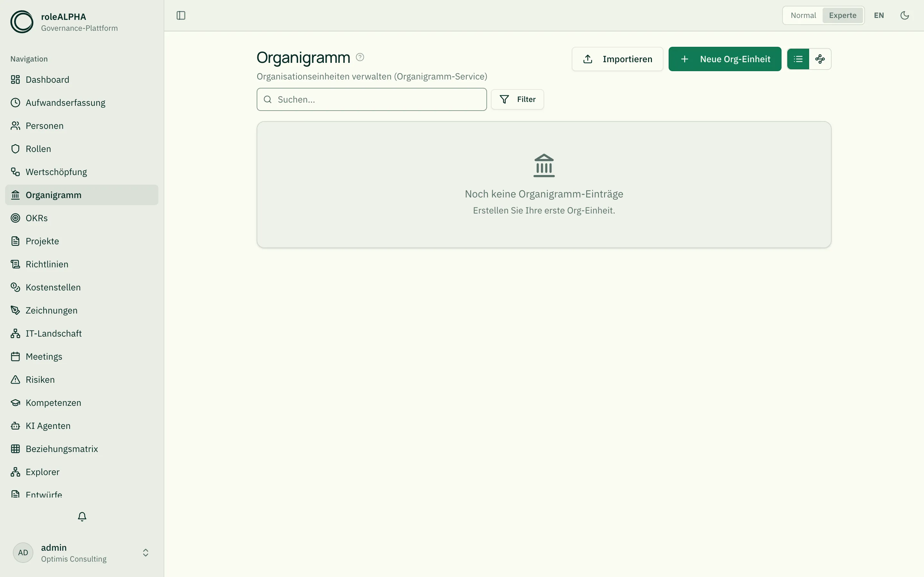
Task: Open the notifications bell
Action: [82, 517]
